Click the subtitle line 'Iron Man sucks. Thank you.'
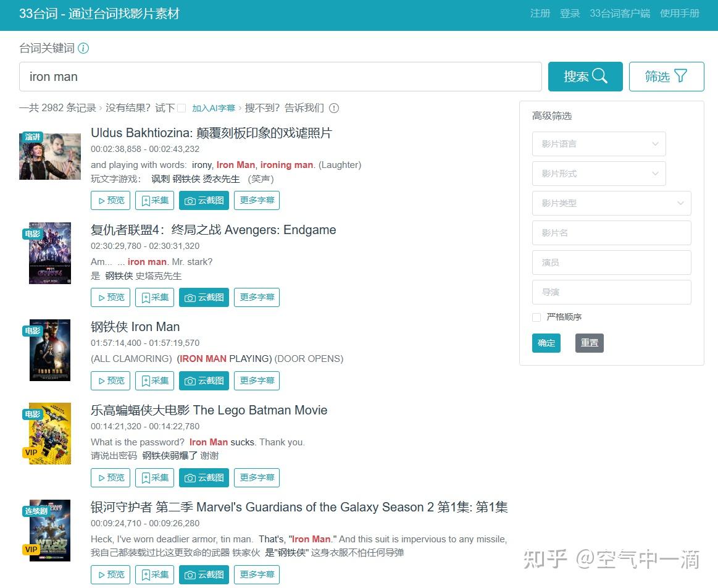Viewport: 718px width, 588px height. click(247, 442)
